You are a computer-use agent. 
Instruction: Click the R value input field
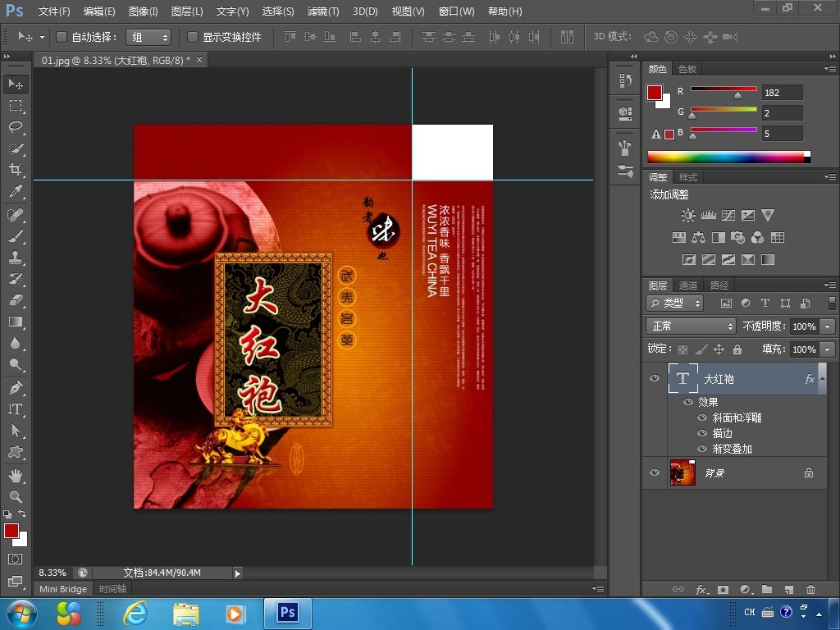782,92
